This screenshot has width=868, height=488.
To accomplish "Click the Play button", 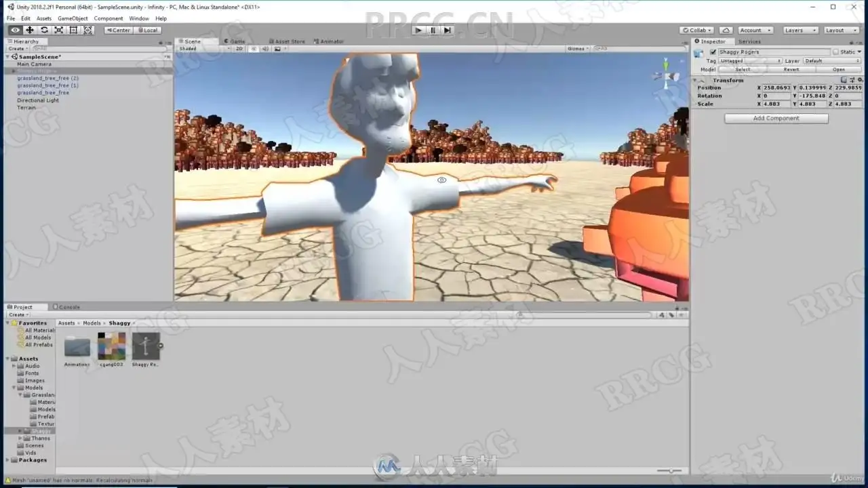I will (418, 30).
